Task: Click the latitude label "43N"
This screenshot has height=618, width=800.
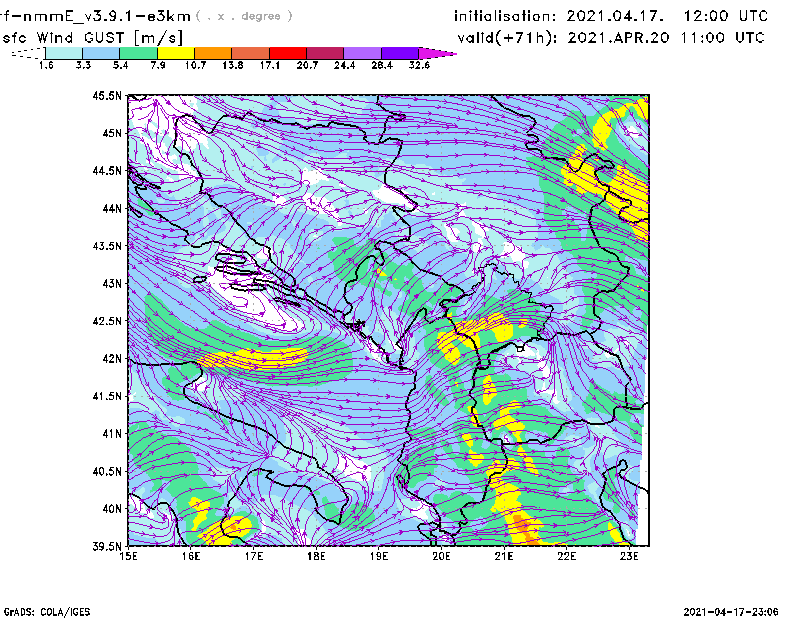Action: click(x=112, y=283)
